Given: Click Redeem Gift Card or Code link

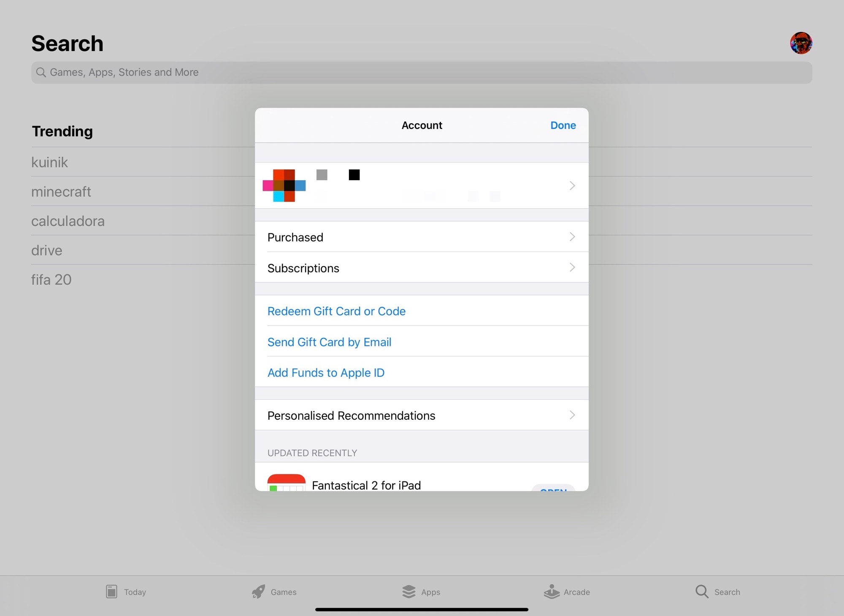Looking at the screenshot, I should pyautogui.click(x=336, y=311).
